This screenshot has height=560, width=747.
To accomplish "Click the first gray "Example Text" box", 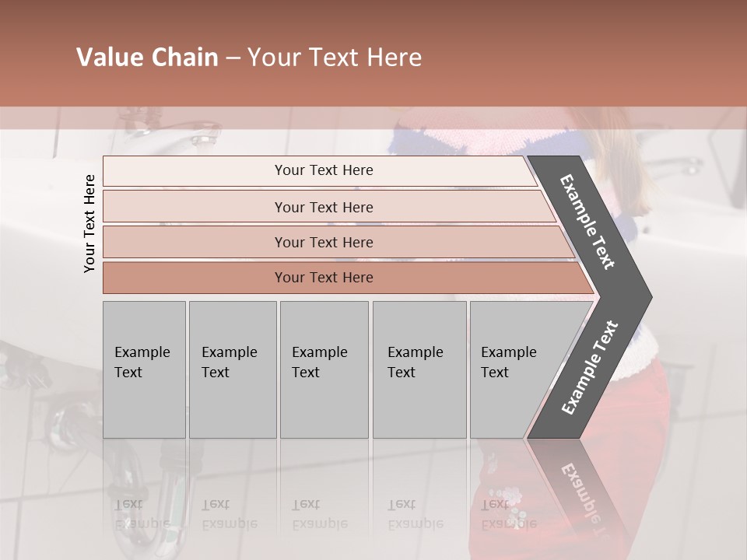I will (144, 369).
